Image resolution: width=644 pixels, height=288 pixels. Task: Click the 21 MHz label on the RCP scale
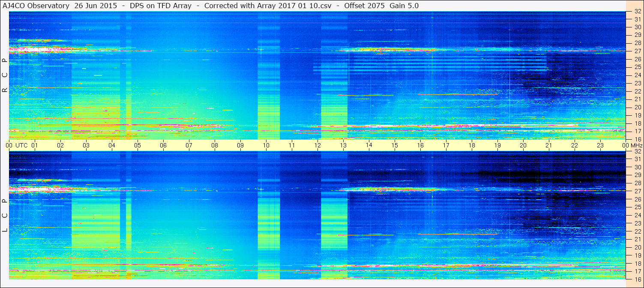tap(637, 99)
